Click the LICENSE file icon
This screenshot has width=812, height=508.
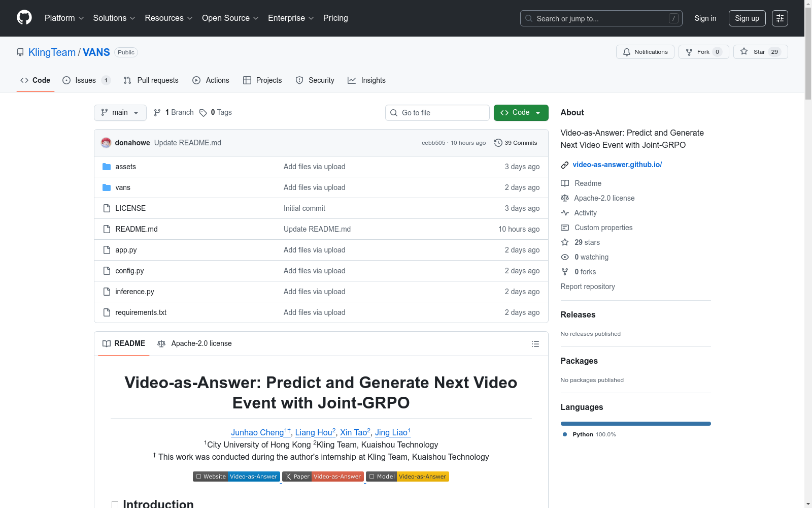(x=107, y=208)
